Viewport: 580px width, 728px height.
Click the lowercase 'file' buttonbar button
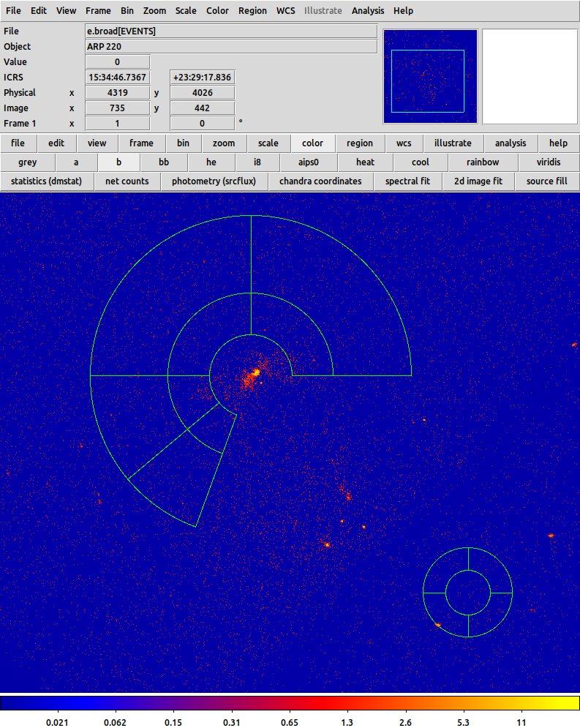pyautogui.click(x=18, y=143)
